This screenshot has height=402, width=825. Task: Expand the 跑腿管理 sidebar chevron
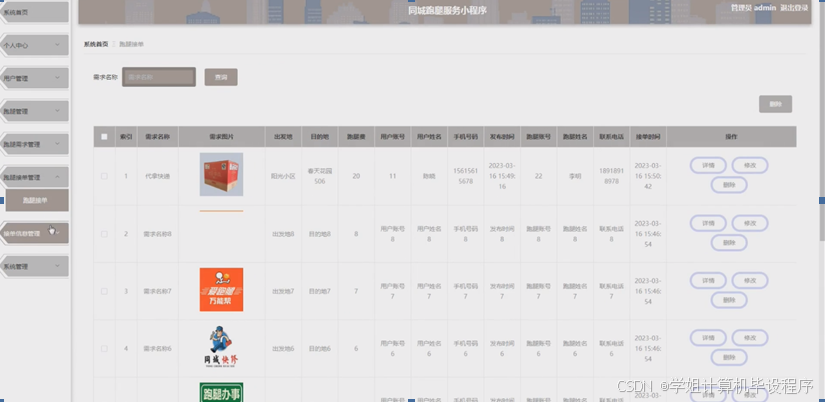(x=57, y=110)
